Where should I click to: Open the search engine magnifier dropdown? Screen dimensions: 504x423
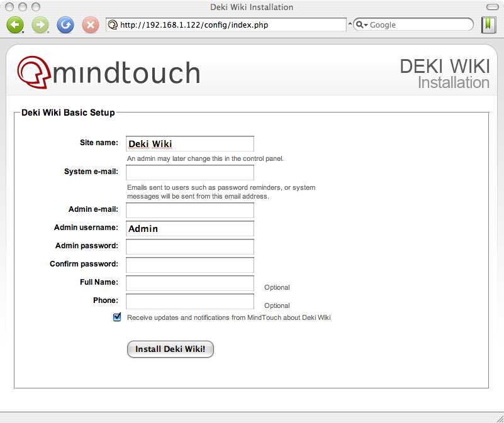362,25
